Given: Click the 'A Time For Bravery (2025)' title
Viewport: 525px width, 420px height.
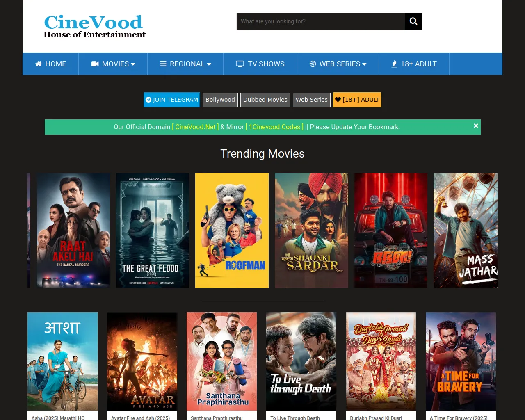Looking at the screenshot, I should [x=459, y=418].
